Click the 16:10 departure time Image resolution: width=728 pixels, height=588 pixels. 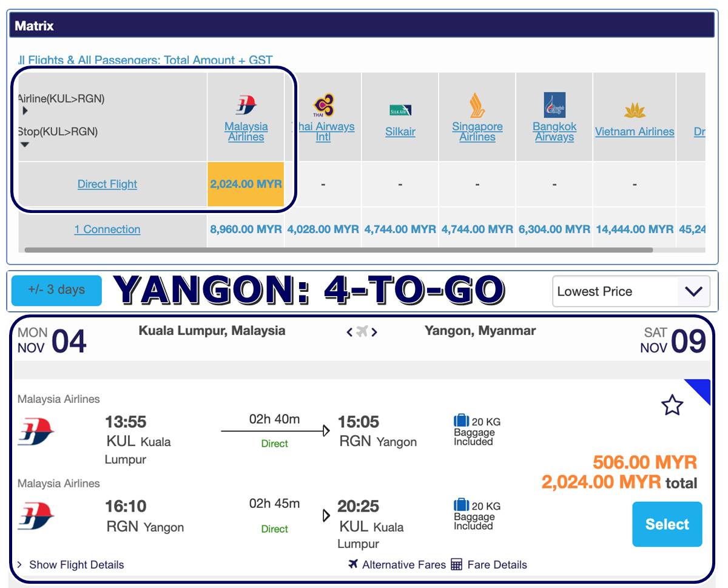click(x=126, y=506)
